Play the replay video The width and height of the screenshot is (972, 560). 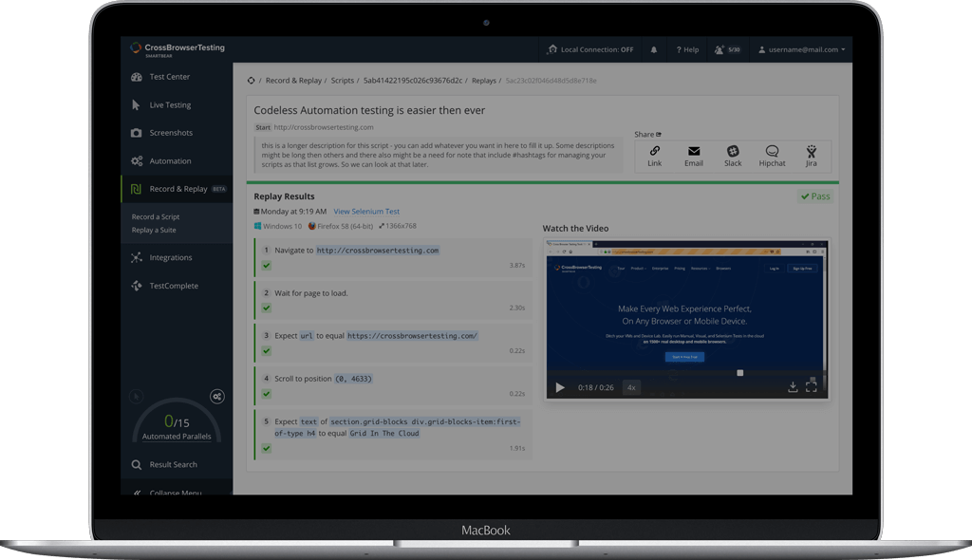(560, 387)
